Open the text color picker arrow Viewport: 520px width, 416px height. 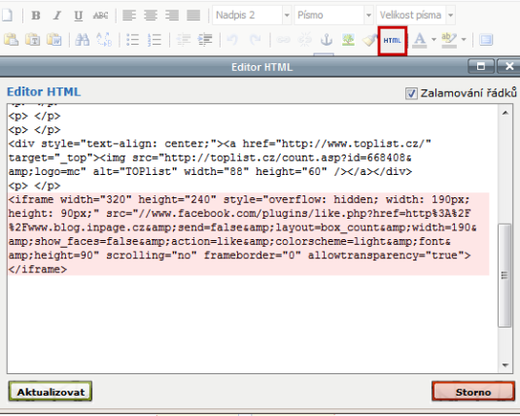(434, 40)
